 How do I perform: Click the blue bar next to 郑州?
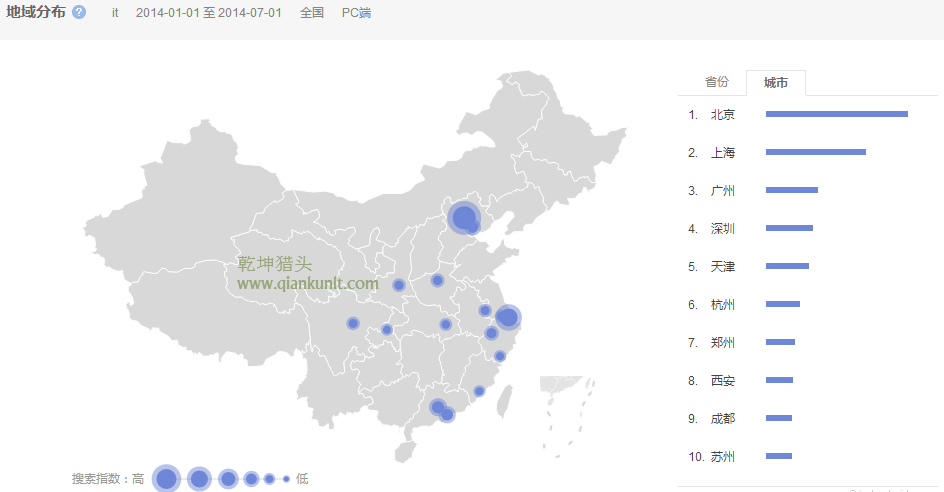coord(780,342)
